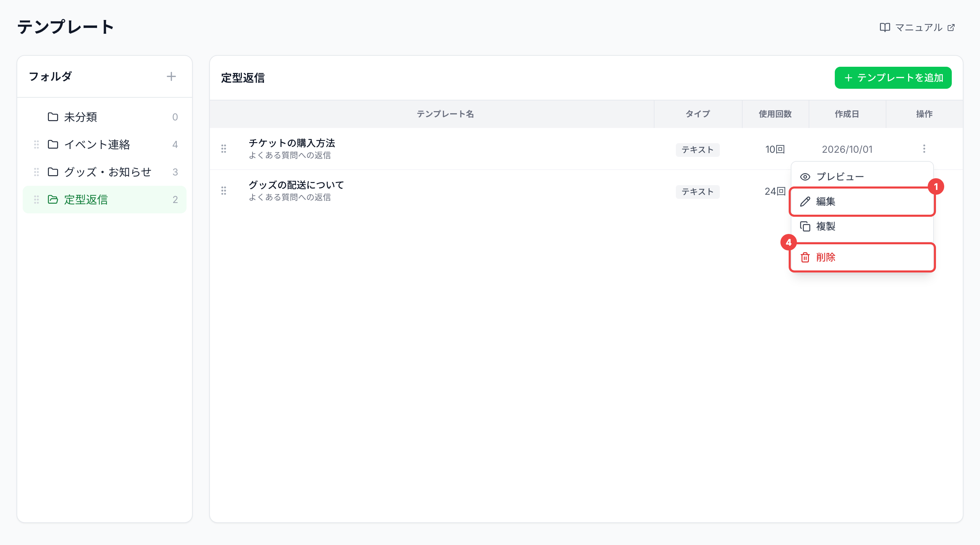Select the 定型返信 folder
The height and width of the screenshot is (545, 980).
click(105, 200)
